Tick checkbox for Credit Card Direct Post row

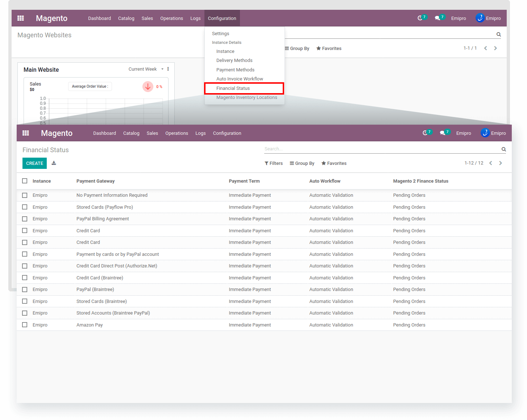25,266
